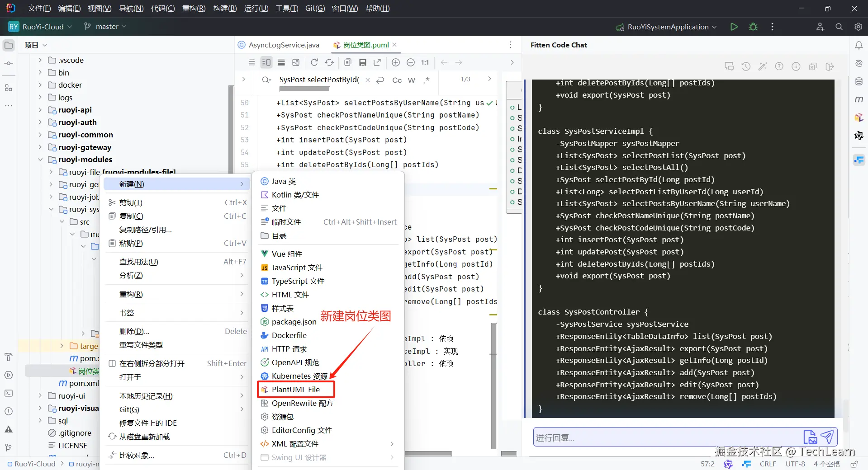This screenshot has width=868, height=470.
Task: Expand the ruoyi-gateway module
Action: point(40,147)
